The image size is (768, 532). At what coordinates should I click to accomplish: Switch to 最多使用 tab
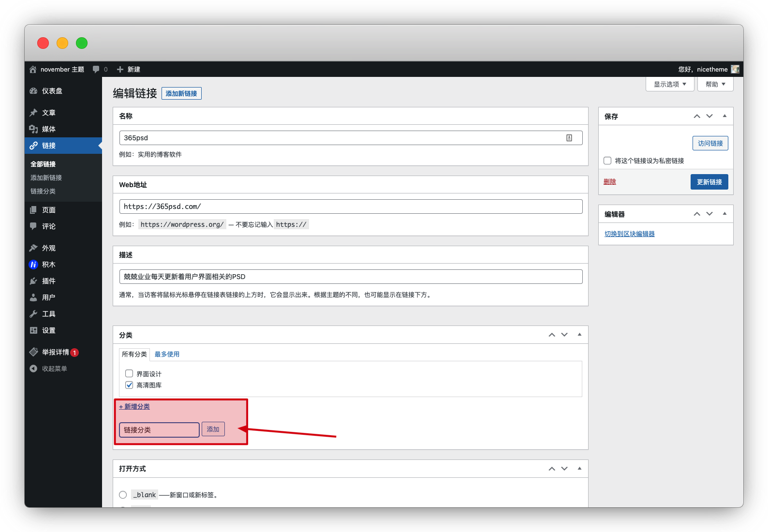[x=167, y=355]
